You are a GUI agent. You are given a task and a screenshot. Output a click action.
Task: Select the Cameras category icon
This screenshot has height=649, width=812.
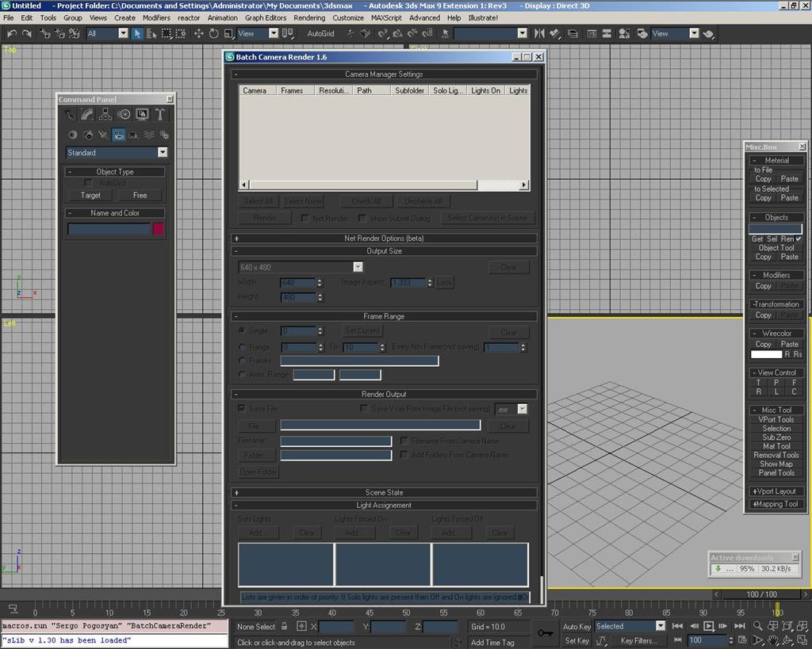click(x=119, y=135)
